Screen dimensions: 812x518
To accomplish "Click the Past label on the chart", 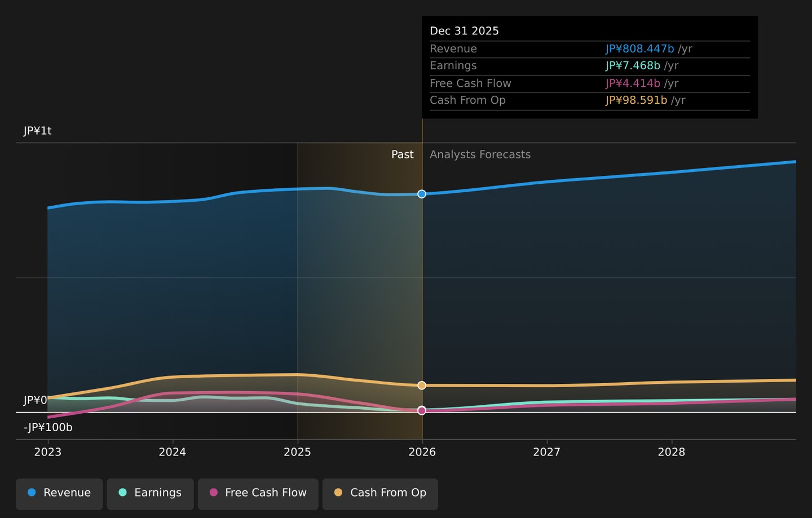I will pyautogui.click(x=403, y=154).
